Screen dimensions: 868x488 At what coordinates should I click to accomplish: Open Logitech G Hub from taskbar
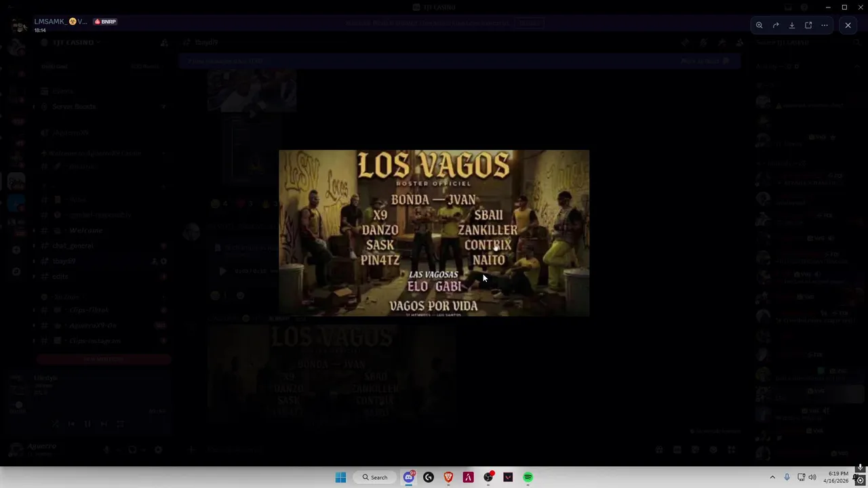click(x=429, y=477)
